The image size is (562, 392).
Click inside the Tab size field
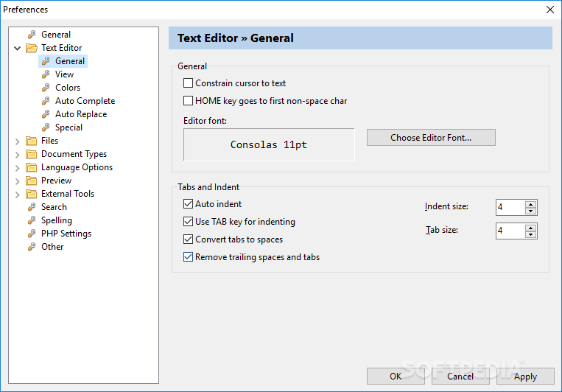pos(510,231)
